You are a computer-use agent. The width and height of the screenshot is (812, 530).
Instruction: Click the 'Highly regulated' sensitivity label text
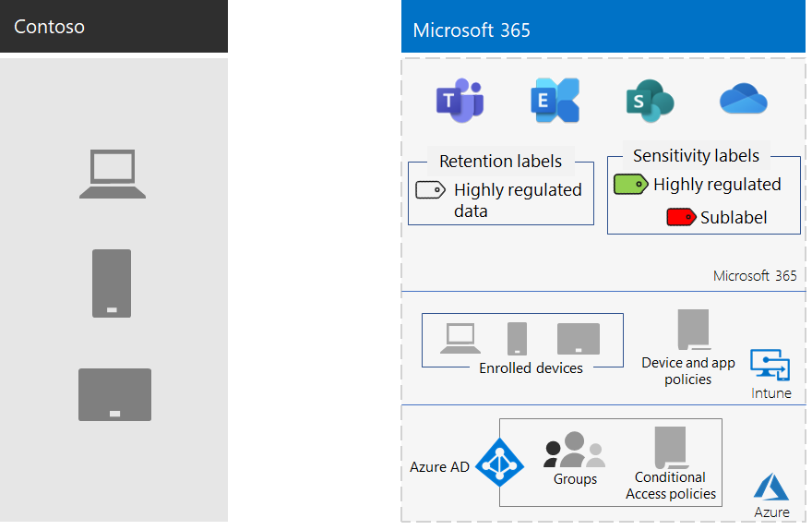(717, 184)
